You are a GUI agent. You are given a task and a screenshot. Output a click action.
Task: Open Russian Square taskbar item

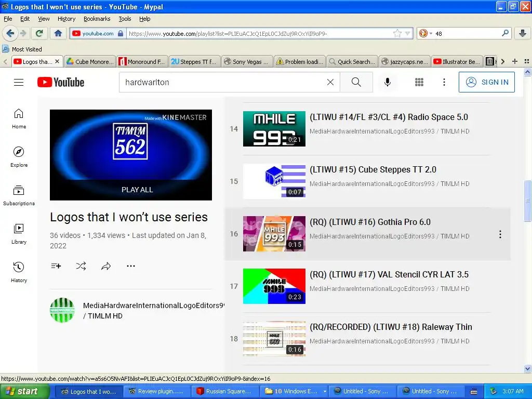click(x=225, y=391)
